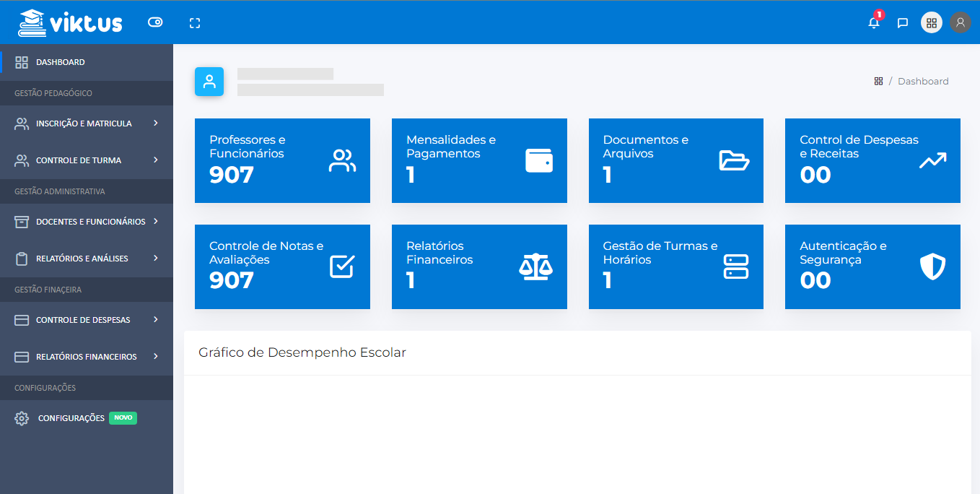
Task: Open RELATÓRIOS FINANCEIROS sidebar menu label
Action: click(87, 357)
